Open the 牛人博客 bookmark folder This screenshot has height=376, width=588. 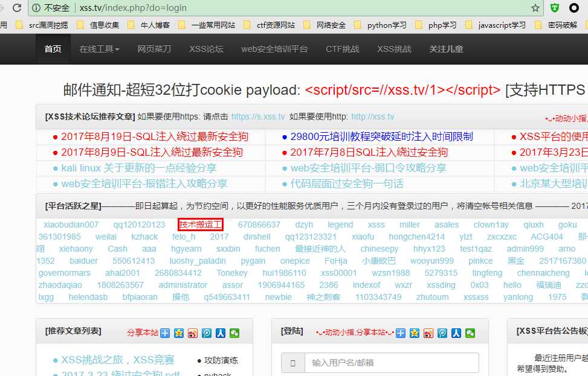149,25
